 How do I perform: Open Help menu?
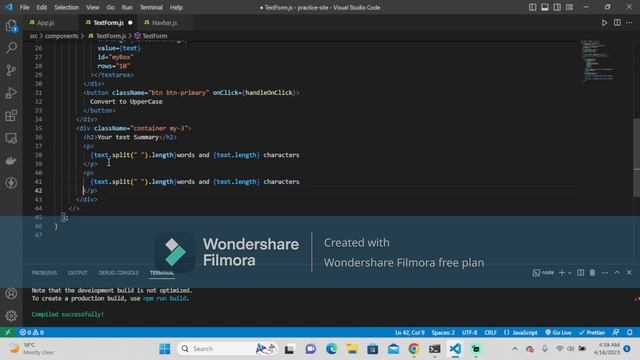point(176,7)
